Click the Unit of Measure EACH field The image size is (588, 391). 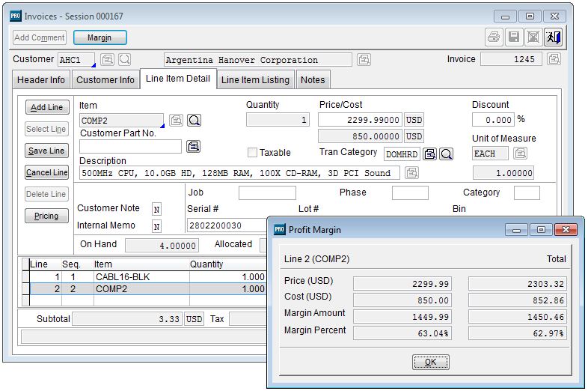click(490, 154)
